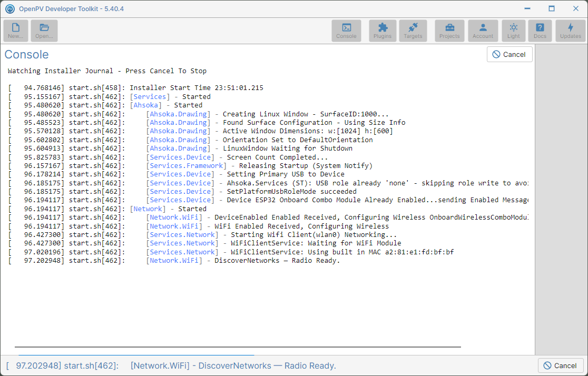The width and height of the screenshot is (588, 376).
Task: Select 'DeviceEnabled Enabled Received' log line
Action: pos(268,217)
